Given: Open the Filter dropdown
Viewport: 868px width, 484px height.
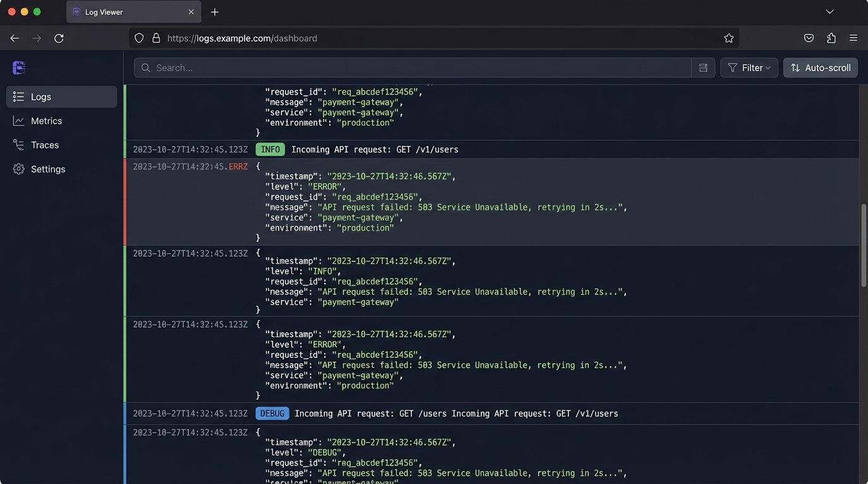Looking at the screenshot, I should coord(749,67).
